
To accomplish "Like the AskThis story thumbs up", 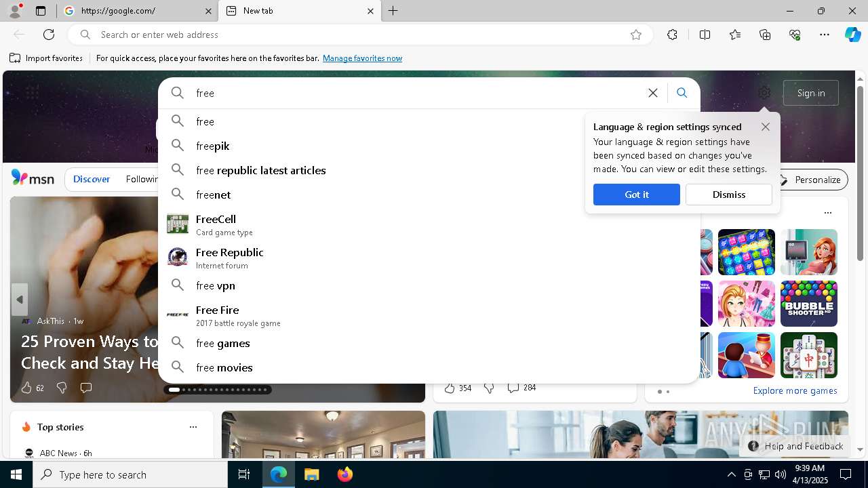I will point(27,388).
